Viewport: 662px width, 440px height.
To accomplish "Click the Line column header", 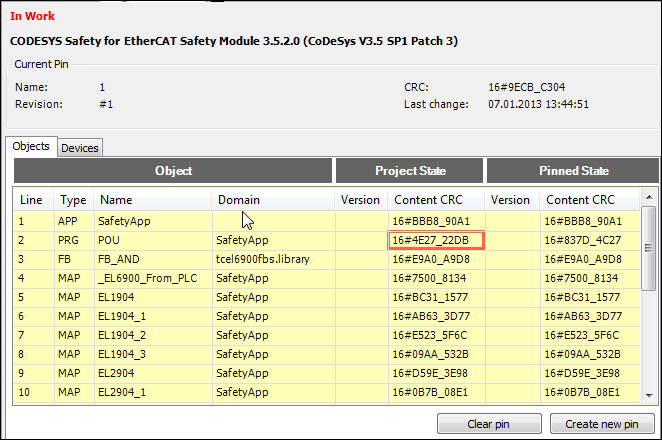I will (x=32, y=200).
